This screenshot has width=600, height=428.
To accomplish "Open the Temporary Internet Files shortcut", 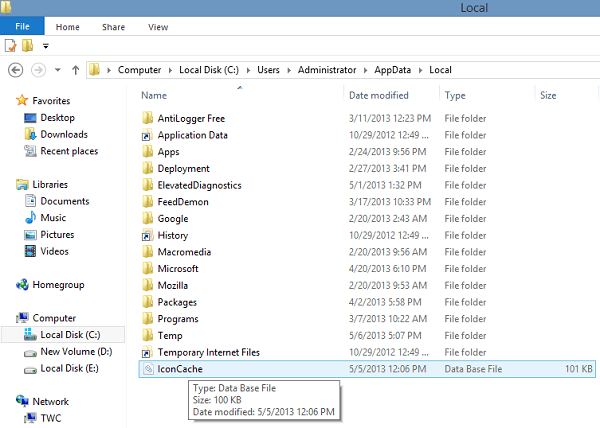I will coord(208,352).
